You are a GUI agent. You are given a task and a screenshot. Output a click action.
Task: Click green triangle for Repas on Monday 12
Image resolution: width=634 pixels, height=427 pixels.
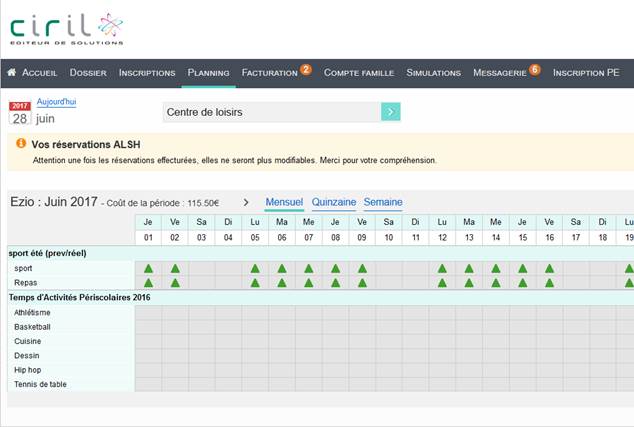442,283
